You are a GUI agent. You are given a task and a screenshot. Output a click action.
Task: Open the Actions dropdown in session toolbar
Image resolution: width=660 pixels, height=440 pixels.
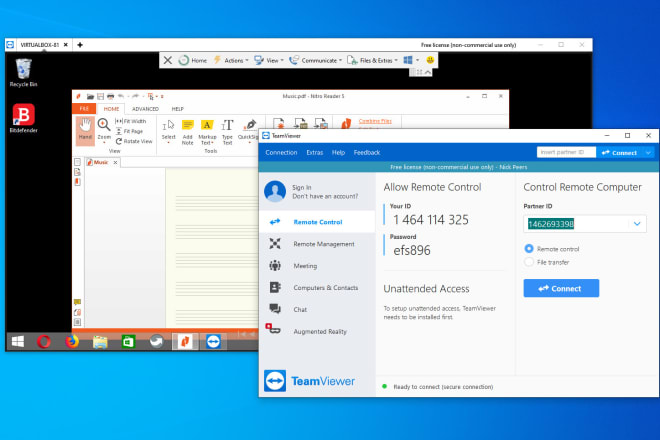pos(232,60)
